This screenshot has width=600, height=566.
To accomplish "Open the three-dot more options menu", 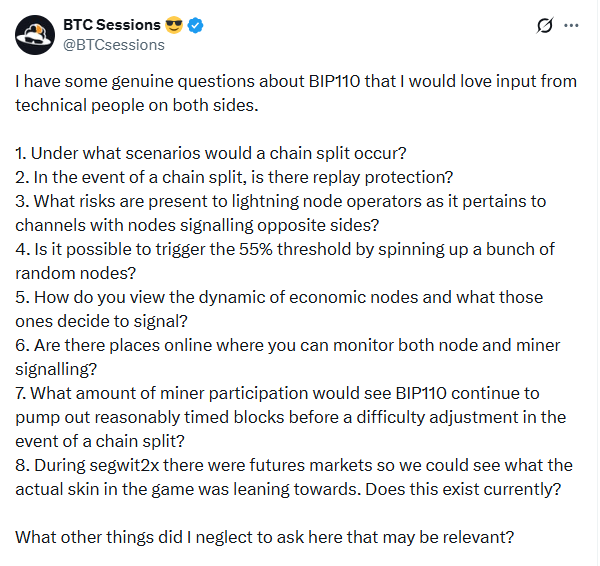I will 571,25.
